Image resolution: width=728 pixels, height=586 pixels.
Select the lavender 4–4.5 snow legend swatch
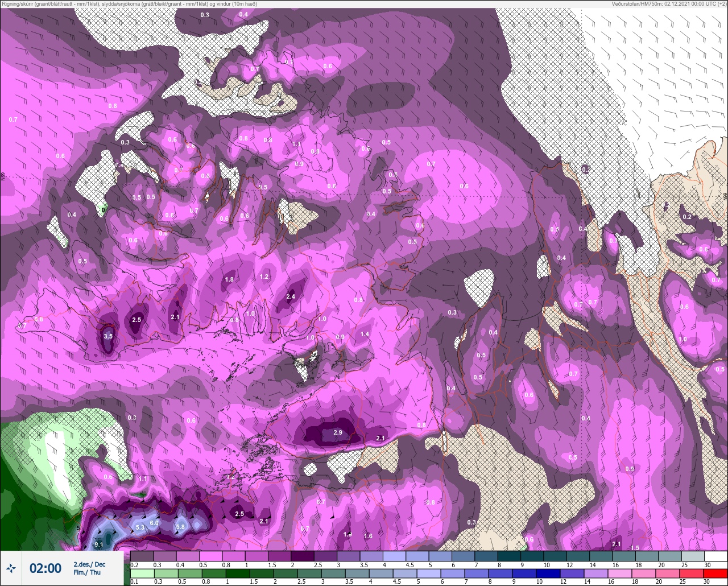click(395, 556)
